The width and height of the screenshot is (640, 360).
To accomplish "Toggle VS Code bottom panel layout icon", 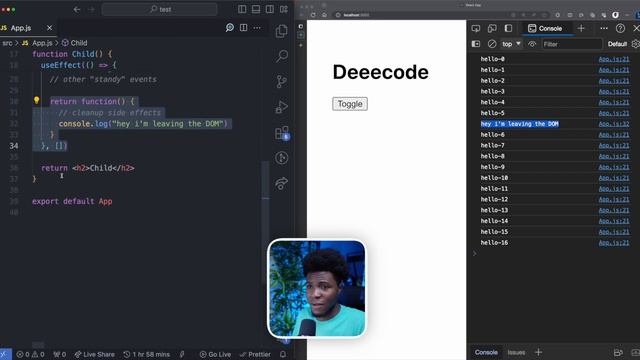I will point(256,9).
